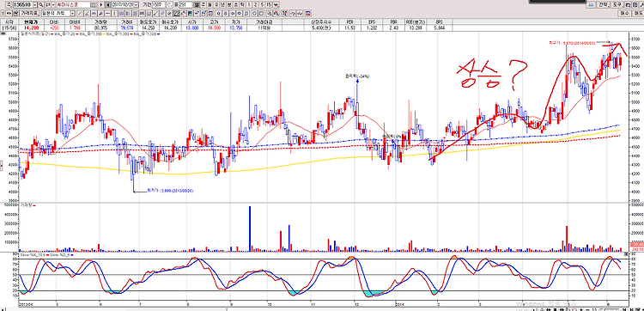Click the 현재가 column header
This screenshot has width=644, height=311.
[x=31, y=21]
